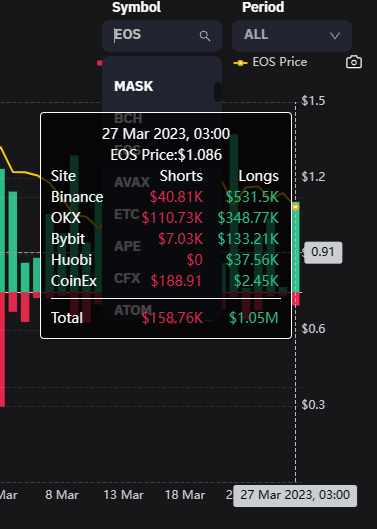Click the Bybit longs value $133.21K
The width and height of the screenshot is (377, 529).
point(248,239)
